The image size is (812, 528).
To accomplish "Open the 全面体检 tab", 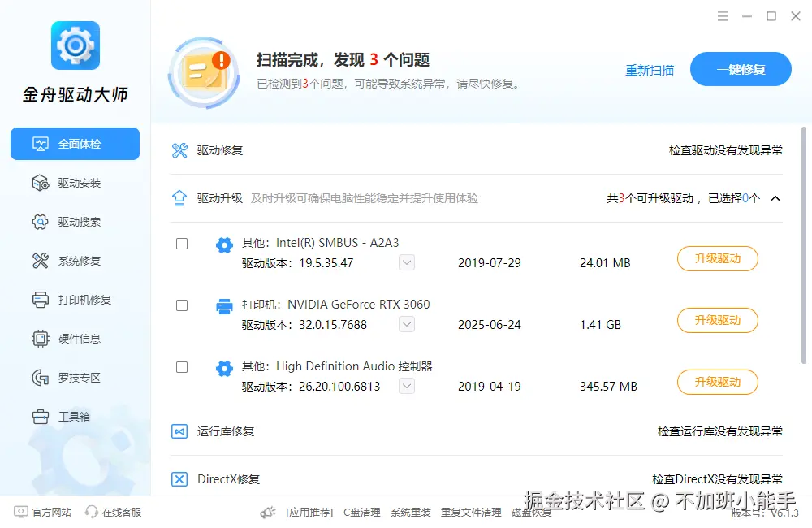I will tap(75, 144).
